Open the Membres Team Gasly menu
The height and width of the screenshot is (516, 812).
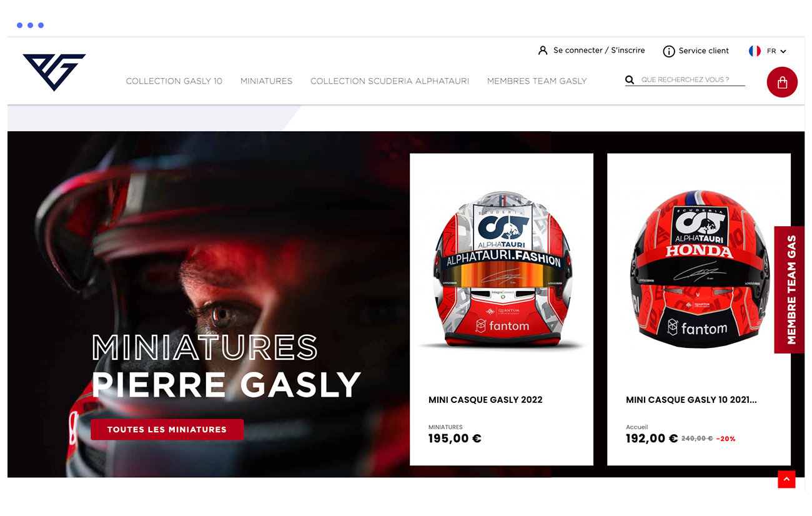(537, 81)
